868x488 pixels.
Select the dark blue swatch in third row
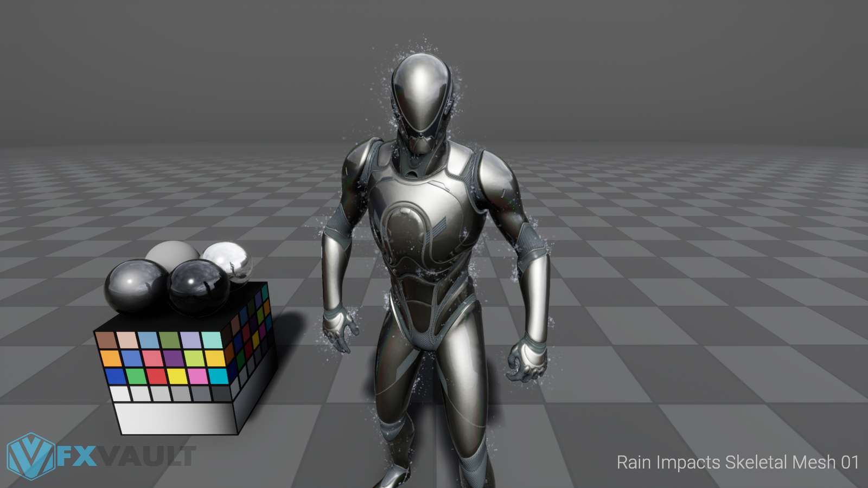pos(115,376)
